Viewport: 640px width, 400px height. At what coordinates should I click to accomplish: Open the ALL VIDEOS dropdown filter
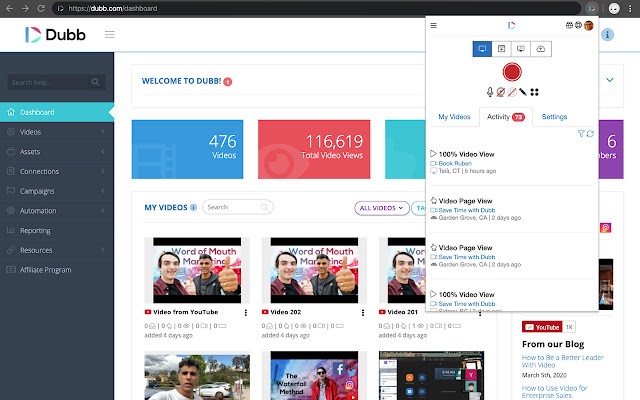[x=381, y=208]
